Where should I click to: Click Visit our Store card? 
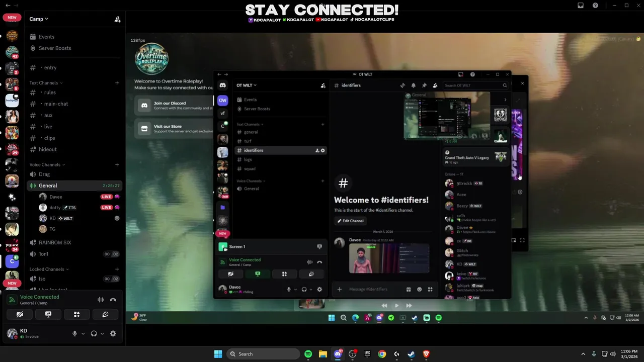(x=175, y=129)
